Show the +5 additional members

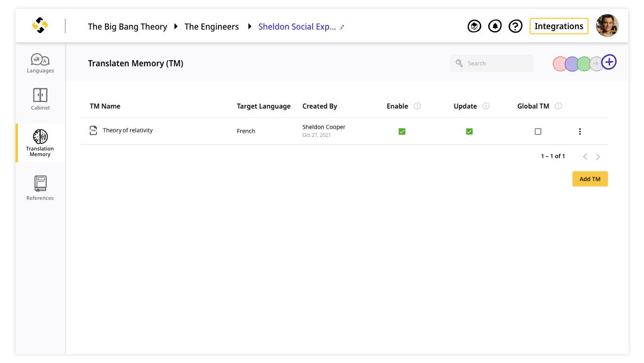[596, 63]
